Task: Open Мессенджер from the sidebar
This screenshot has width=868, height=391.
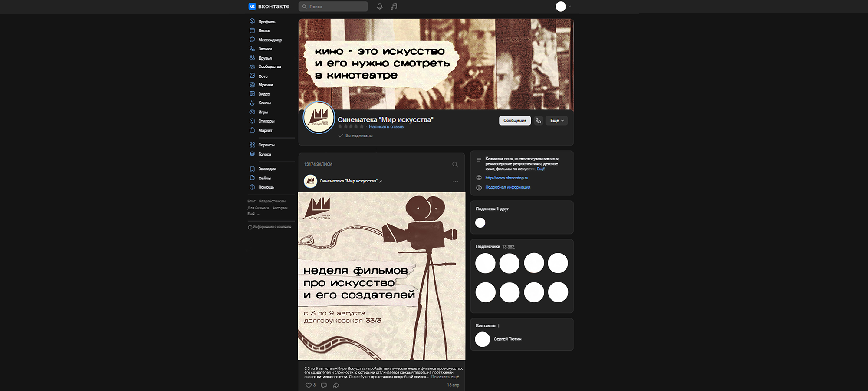Action: point(266,40)
